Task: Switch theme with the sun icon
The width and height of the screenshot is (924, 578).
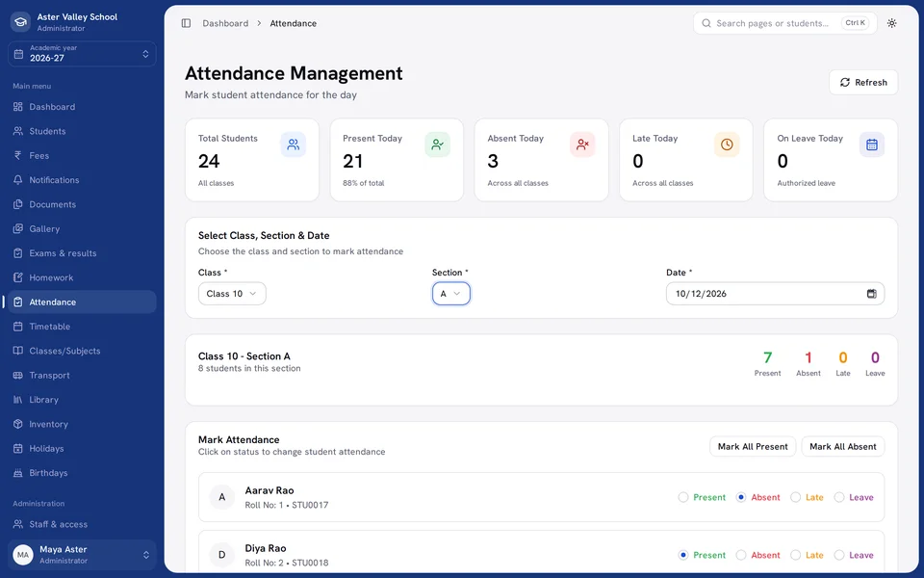Action: point(891,23)
